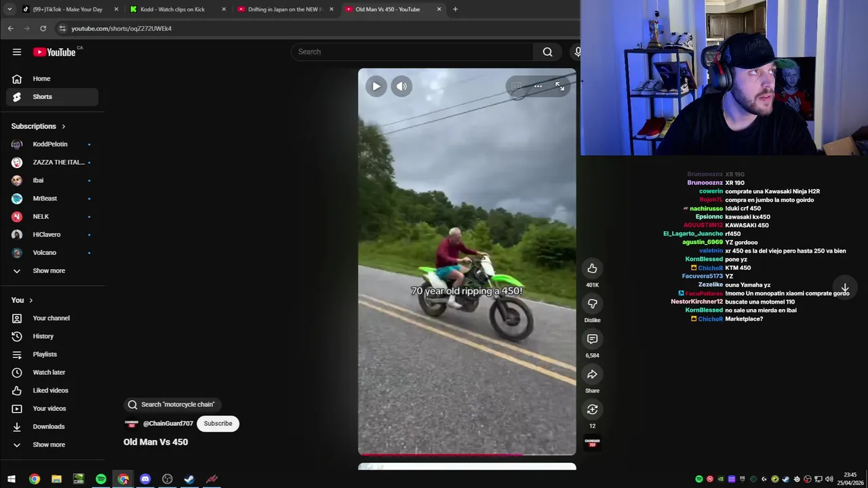868x488 pixels.
Task: Close the Kodd Kick clips tab
Action: click(x=224, y=9)
